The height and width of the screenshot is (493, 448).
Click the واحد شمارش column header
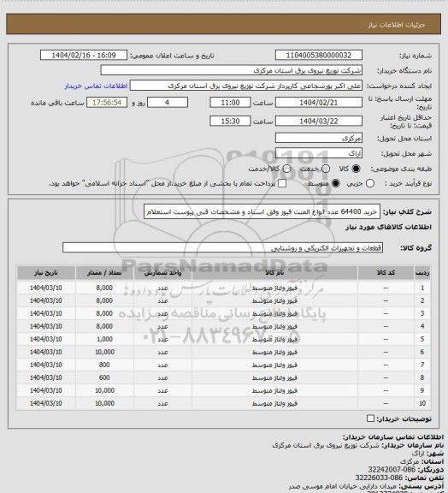pyautogui.click(x=162, y=273)
